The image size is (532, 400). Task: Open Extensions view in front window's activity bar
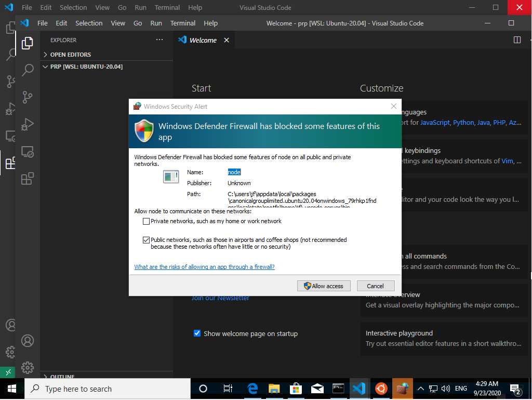point(28,179)
